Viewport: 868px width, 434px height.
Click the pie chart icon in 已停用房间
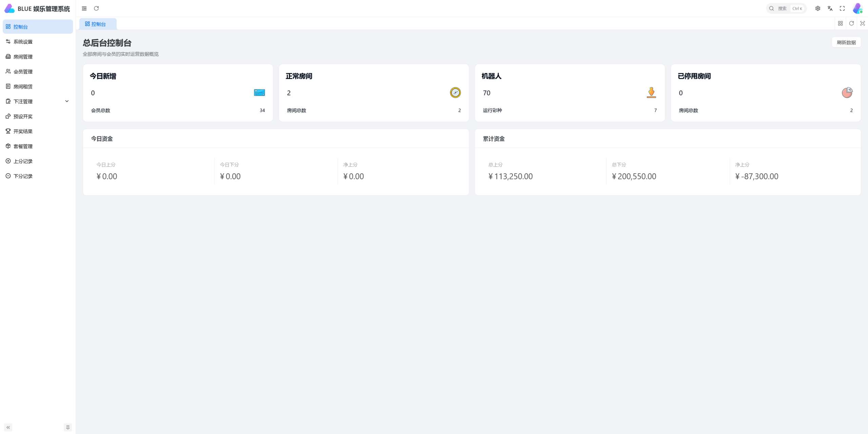tap(847, 93)
